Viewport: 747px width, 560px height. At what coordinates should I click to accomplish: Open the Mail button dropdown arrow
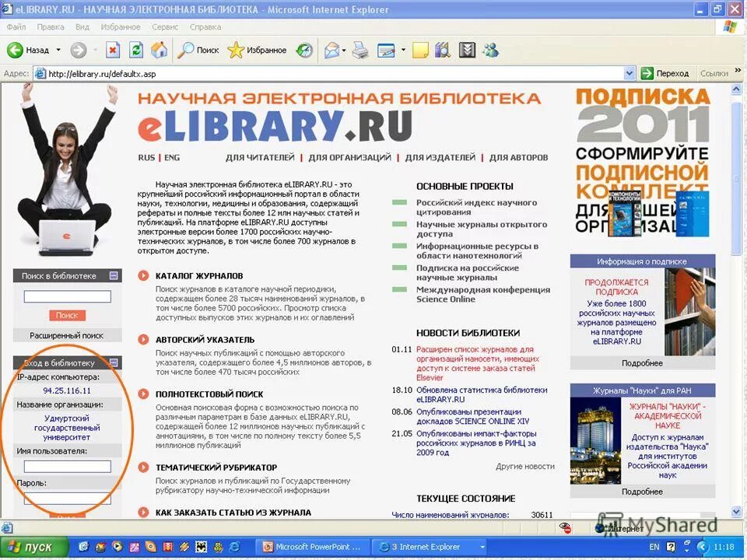pyautogui.click(x=343, y=50)
